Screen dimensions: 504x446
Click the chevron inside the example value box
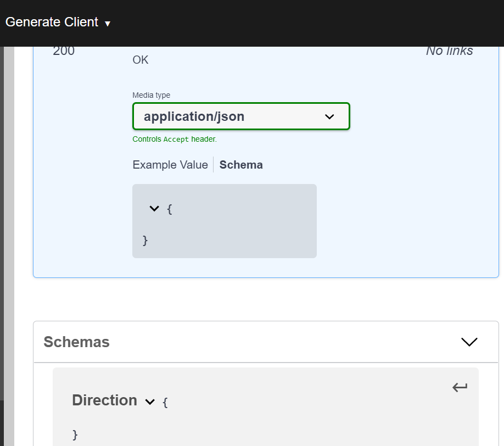click(154, 209)
